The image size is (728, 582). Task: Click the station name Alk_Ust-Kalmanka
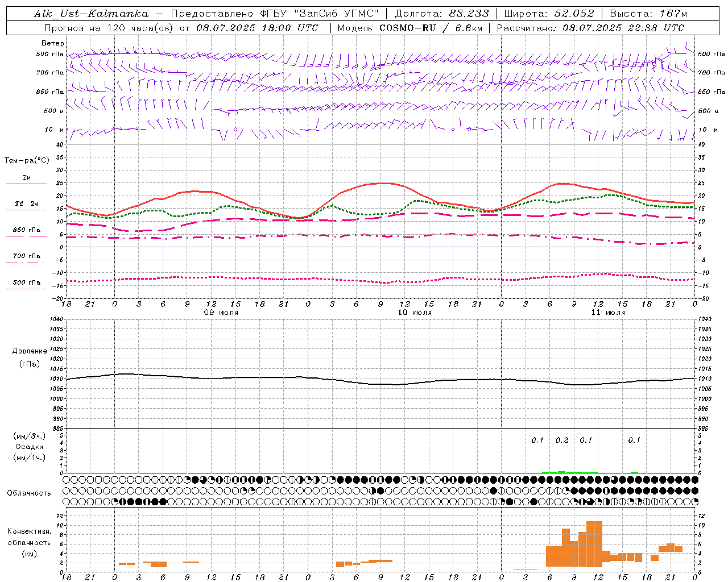(x=91, y=14)
